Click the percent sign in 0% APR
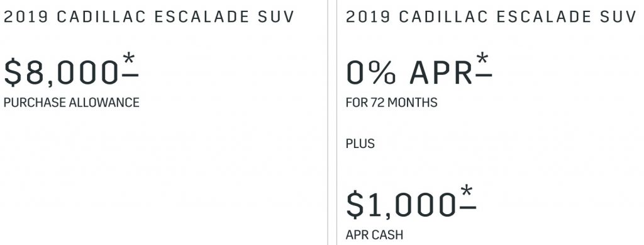 pyautogui.click(x=384, y=73)
